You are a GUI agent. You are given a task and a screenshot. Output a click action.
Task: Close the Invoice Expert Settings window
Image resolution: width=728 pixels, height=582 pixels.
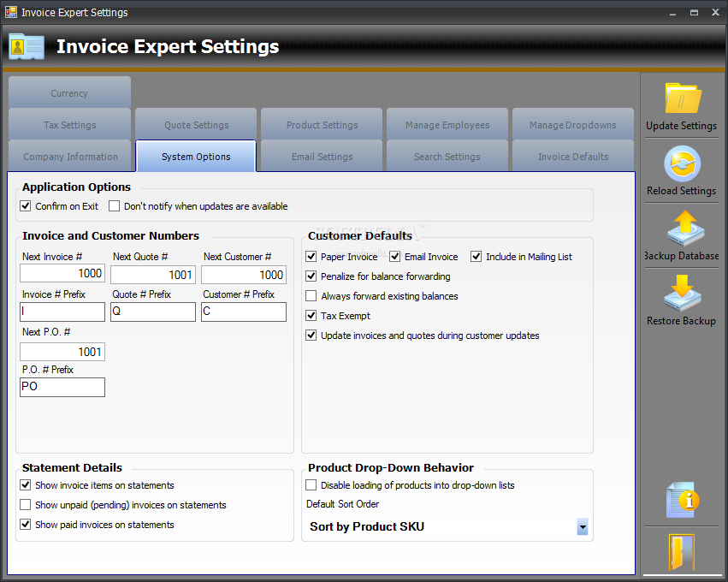[715, 13]
